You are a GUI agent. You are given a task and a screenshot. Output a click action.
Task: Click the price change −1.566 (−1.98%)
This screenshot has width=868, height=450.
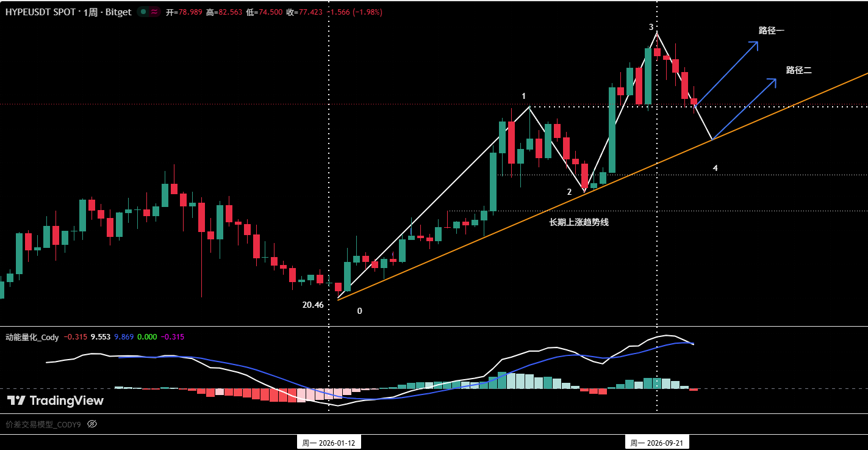point(355,12)
